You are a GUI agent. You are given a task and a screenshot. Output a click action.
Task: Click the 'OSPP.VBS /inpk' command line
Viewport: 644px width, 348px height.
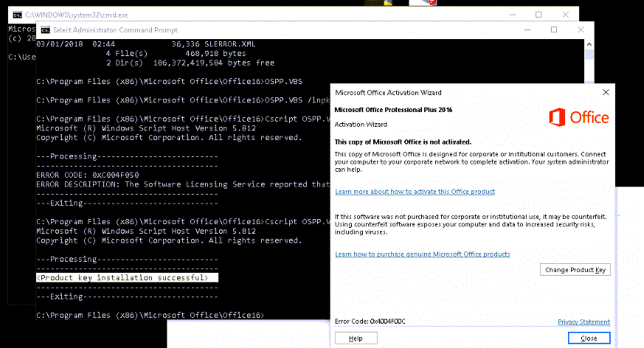coord(183,100)
